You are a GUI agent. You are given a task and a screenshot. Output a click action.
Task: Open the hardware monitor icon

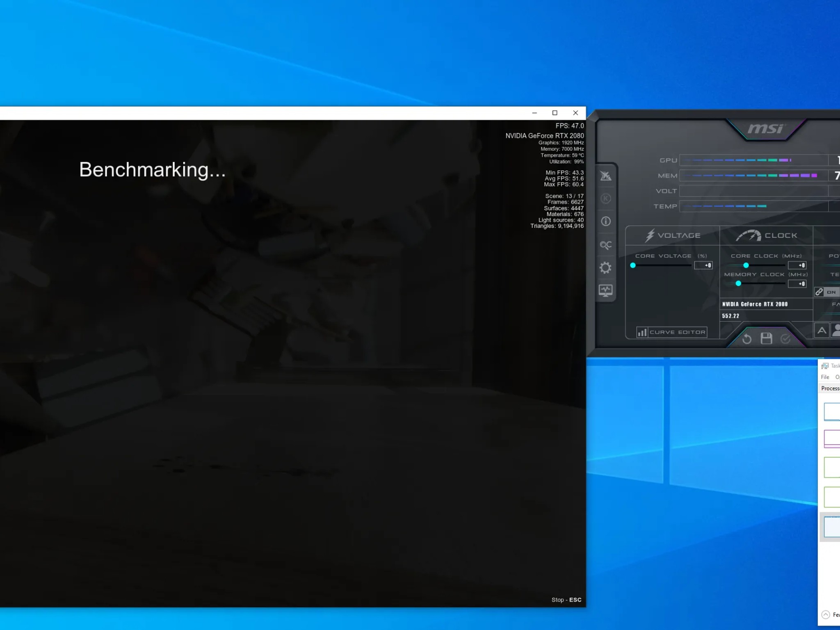606,290
